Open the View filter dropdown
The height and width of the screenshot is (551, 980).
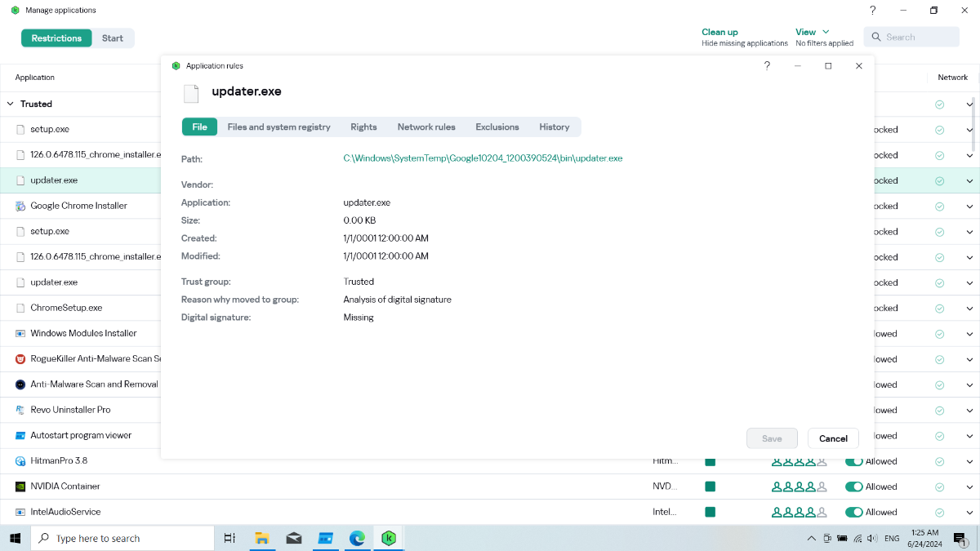(812, 32)
